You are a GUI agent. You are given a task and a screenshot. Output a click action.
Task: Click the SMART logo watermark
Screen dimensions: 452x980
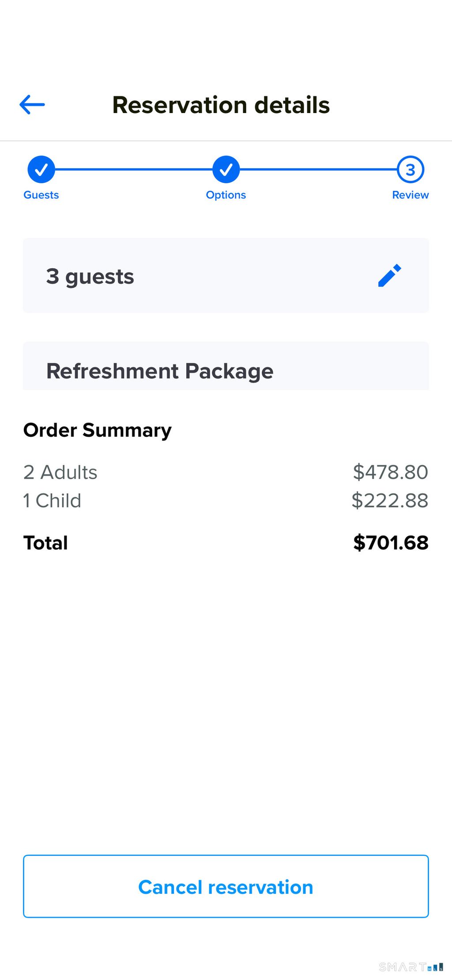point(411,967)
